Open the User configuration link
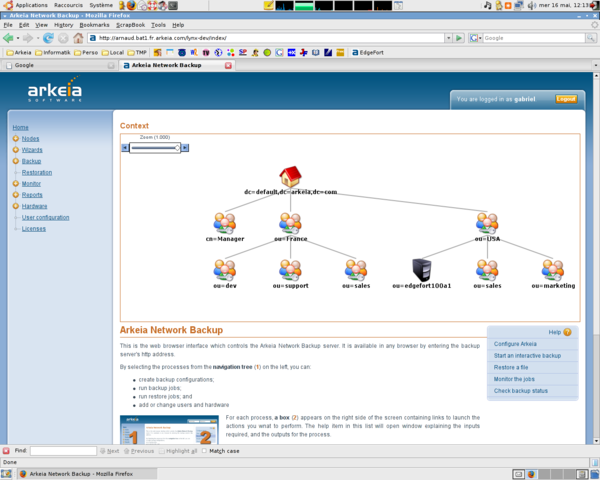The width and height of the screenshot is (600, 480). pyautogui.click(x=46, y=217)
